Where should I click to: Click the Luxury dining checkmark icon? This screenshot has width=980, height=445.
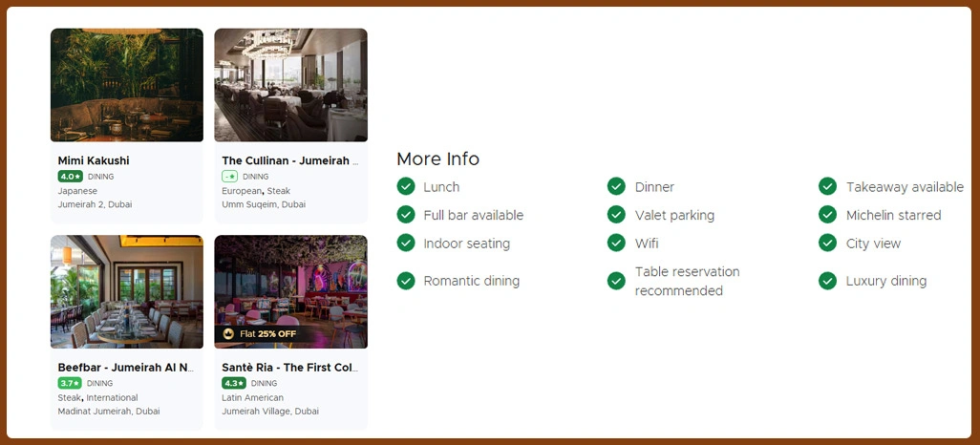828,281
